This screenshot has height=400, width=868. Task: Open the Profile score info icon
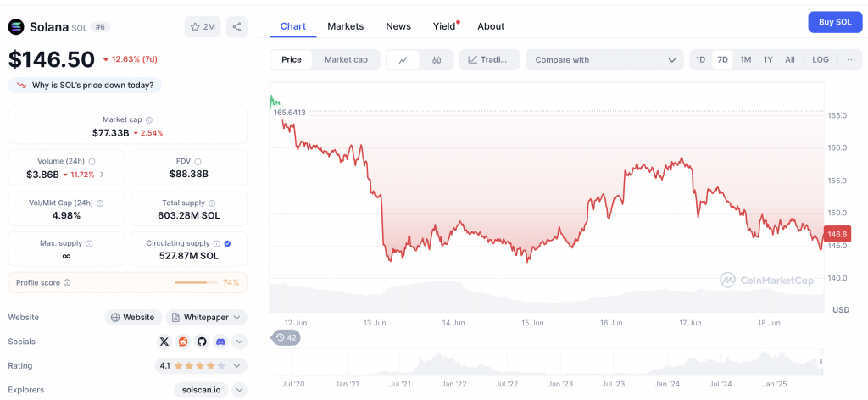point(67,283)
